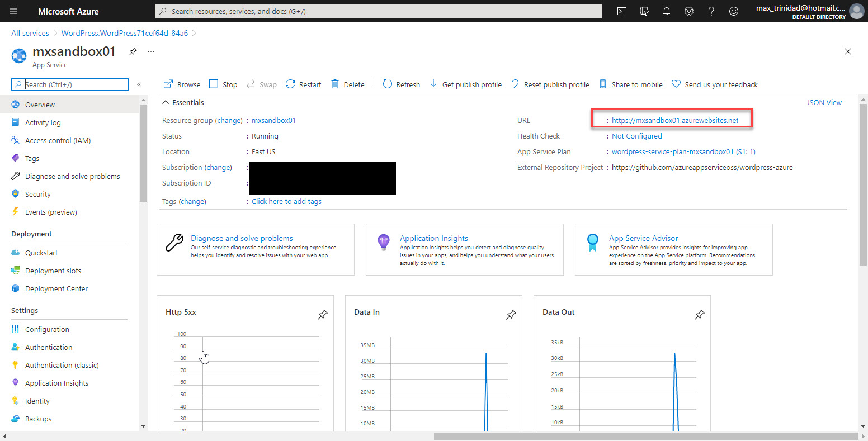868x441 pixels.
Task: Open App Service Advisor card
Action: [x=674, y=249]
